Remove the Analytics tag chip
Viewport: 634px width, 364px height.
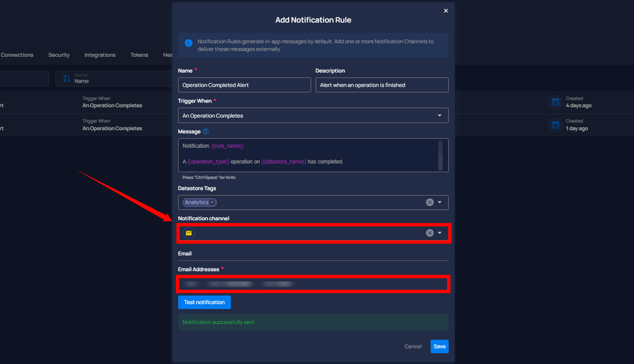212,202
